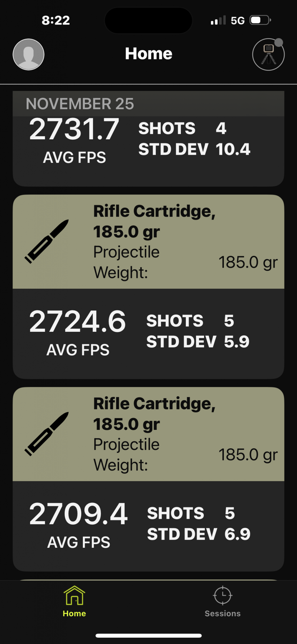
Task: Tap the 8:22 clock in status bar
Action: [x=56, y=20]
